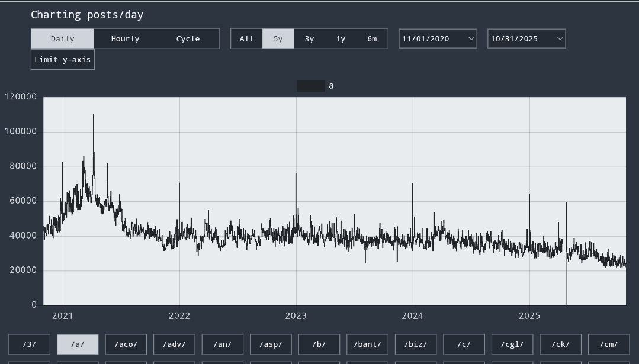Image resolution: width=639 pixels, height=364 pixels.
Task: Select the /aco/ board
Action: click(126, 344)
